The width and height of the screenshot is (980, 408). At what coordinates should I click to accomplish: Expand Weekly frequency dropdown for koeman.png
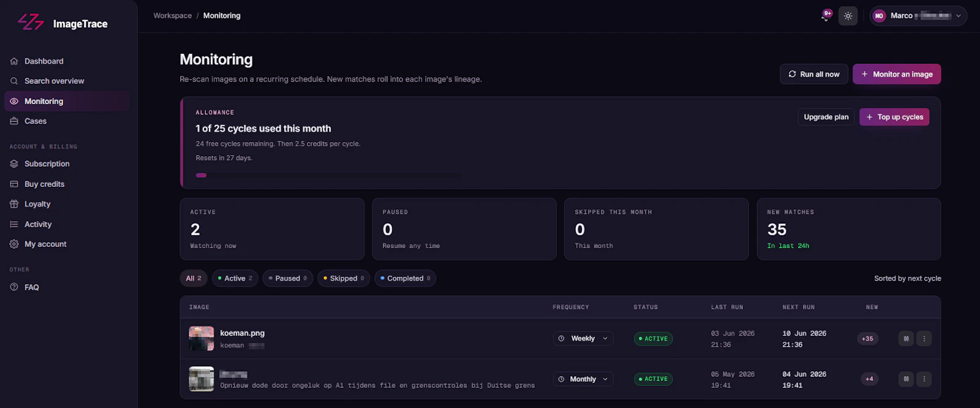tap(583, 338)
